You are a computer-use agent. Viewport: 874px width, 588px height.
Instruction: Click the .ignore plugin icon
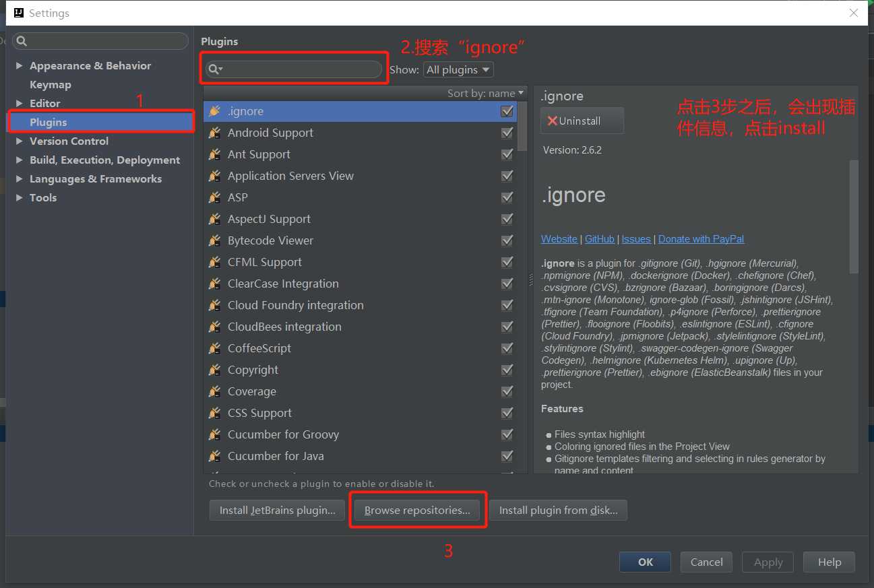click(215, 111)
